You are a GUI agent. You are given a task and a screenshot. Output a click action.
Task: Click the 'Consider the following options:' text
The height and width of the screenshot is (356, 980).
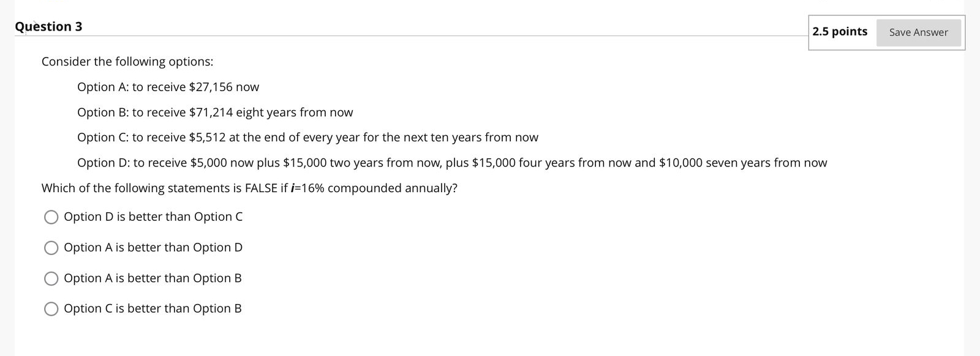pyautogui.click(x=127, y=62)
